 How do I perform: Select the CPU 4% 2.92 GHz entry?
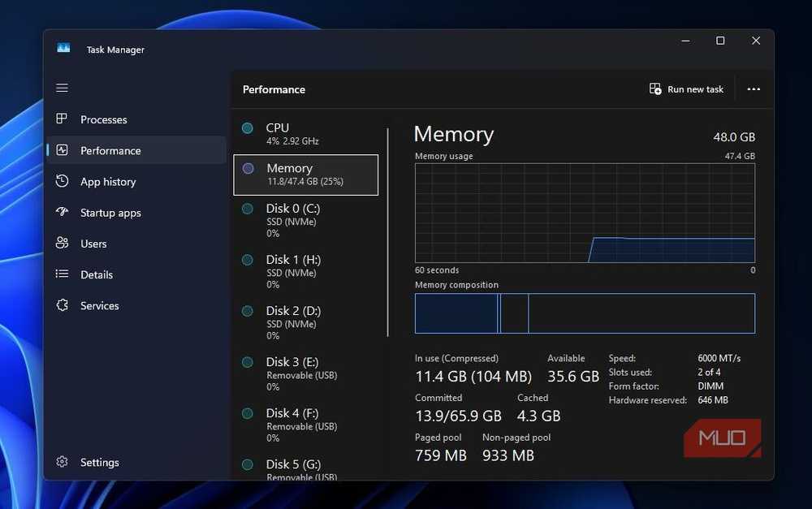click(x=305, y=134)
